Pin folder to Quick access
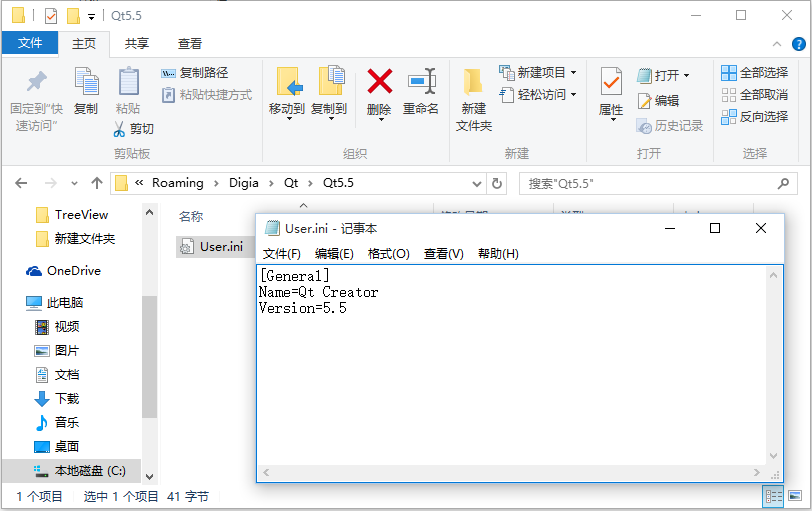The width and height of the screenshot is (812, 511). [x=36, y=101]
